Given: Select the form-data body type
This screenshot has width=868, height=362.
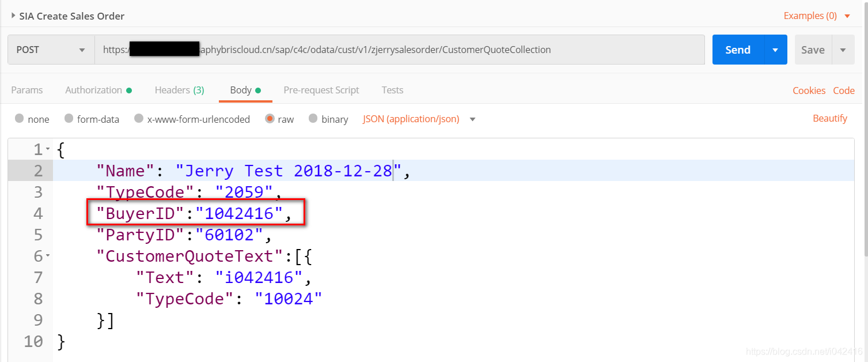Looking at the screenshot, I should coord(69,119).
